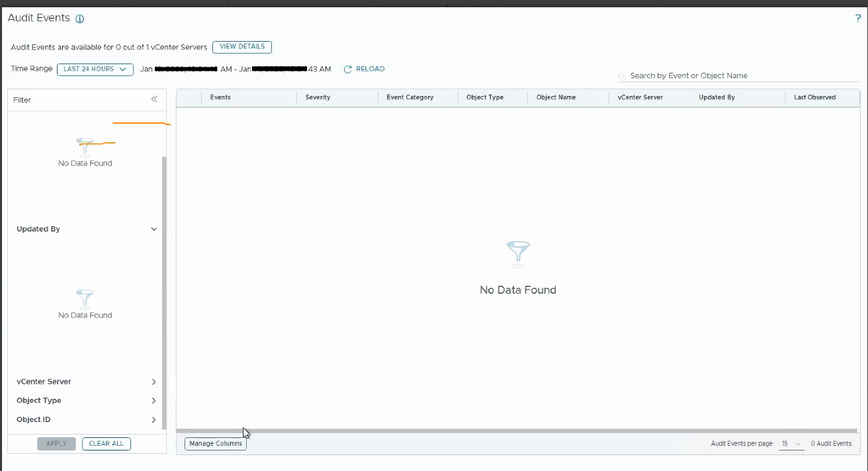Collapse the Updated By filter section
868x471 pixels.
(x=153, y=229)
